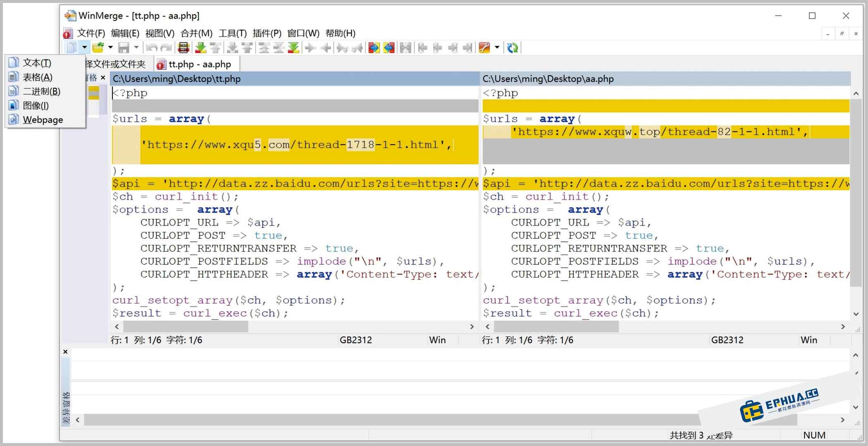The width and height of the screenshot is (868, 446).
Task: Open the 合并(M) menu
Action: [x=197, y=33]
